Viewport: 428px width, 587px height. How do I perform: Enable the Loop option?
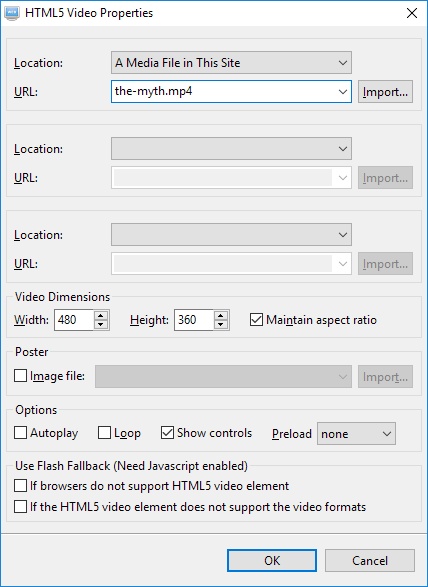coord(104,433)
